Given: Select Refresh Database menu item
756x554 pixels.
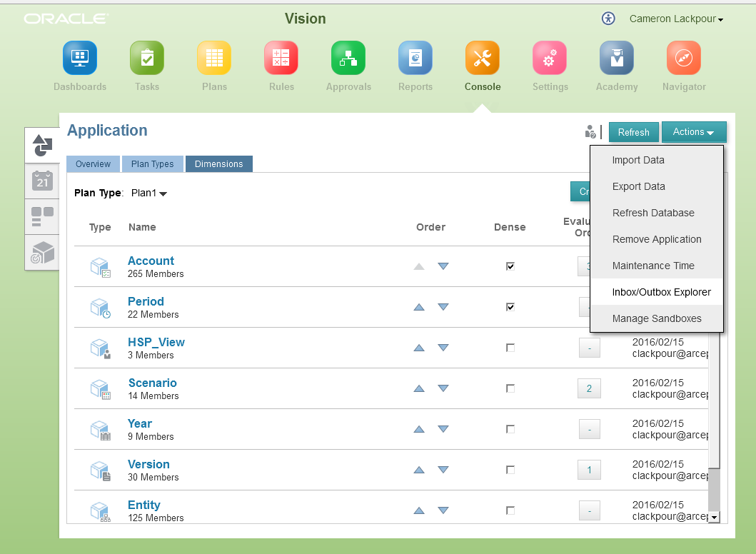Looking at the screenshot, I should pos(657,213).
